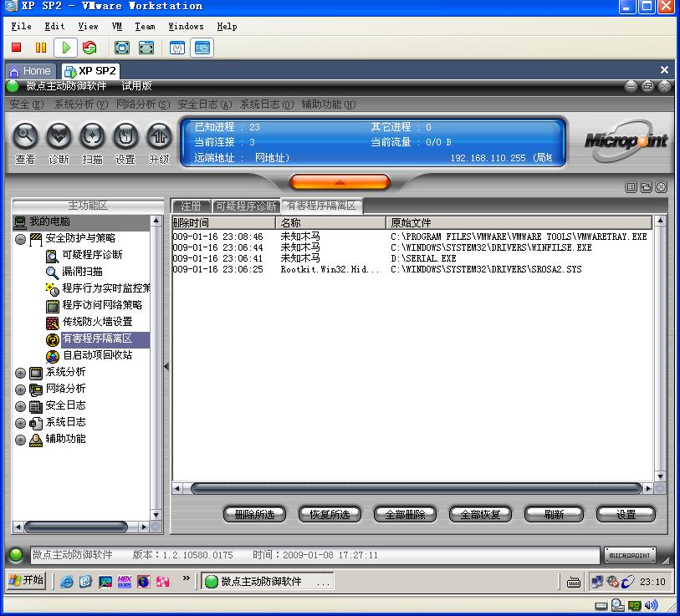This screenshot has width=680, height=616.
Task: Click the 设置 button below the quarantine list
Action: [626, 515]
